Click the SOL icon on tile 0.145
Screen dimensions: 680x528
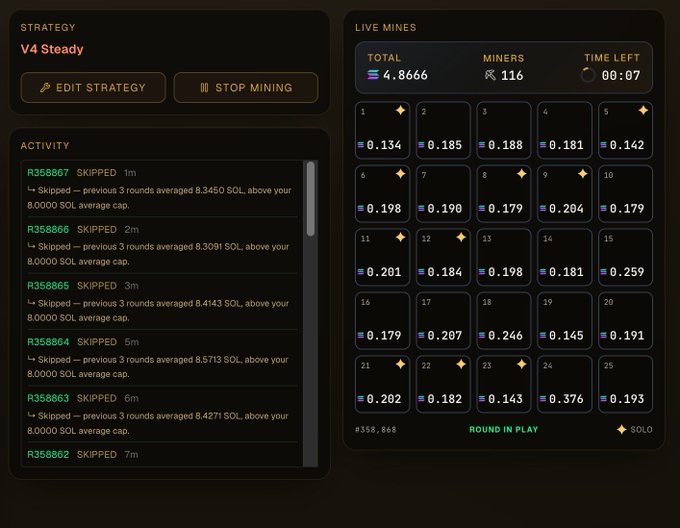[x=543, y=335]
